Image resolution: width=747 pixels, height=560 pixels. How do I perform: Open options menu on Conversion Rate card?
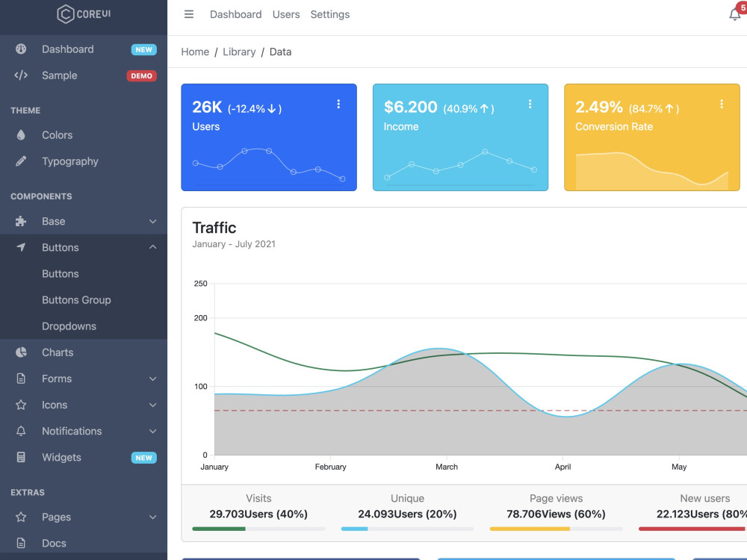coord(722,105)
